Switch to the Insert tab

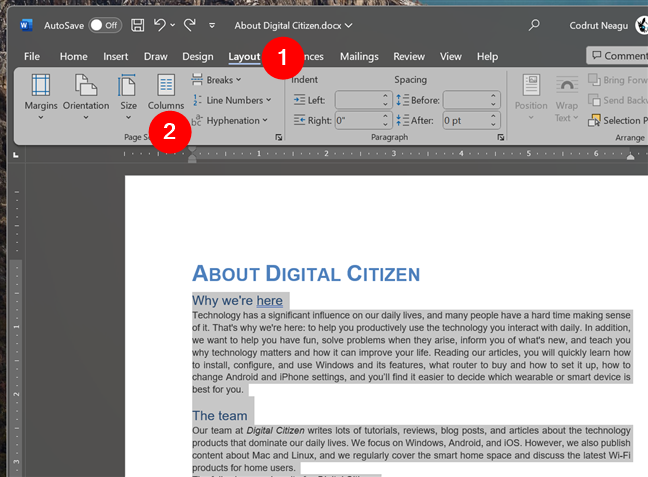(116, 56)
